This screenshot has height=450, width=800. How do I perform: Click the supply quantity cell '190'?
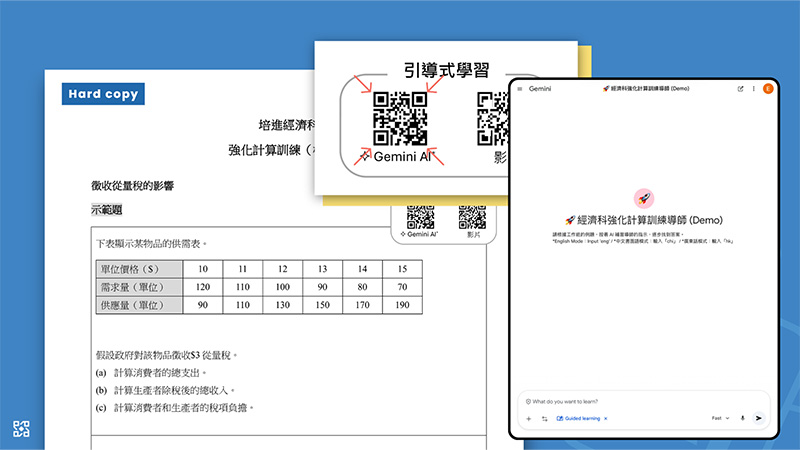click(x=403, y=305)
